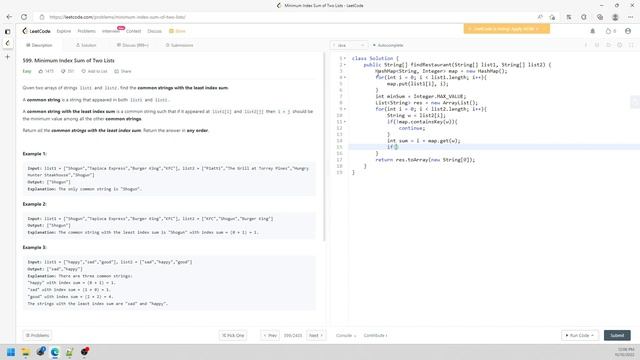Open Windows Start menu
Viewport: 640px width, 360px height.
coord(11,352)
